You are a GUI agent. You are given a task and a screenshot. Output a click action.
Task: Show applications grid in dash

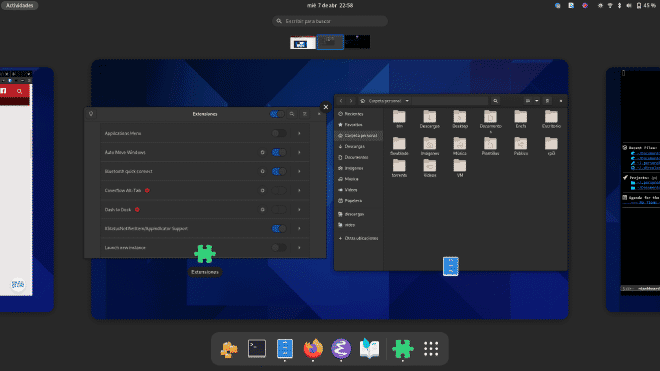tap(431, 349)
